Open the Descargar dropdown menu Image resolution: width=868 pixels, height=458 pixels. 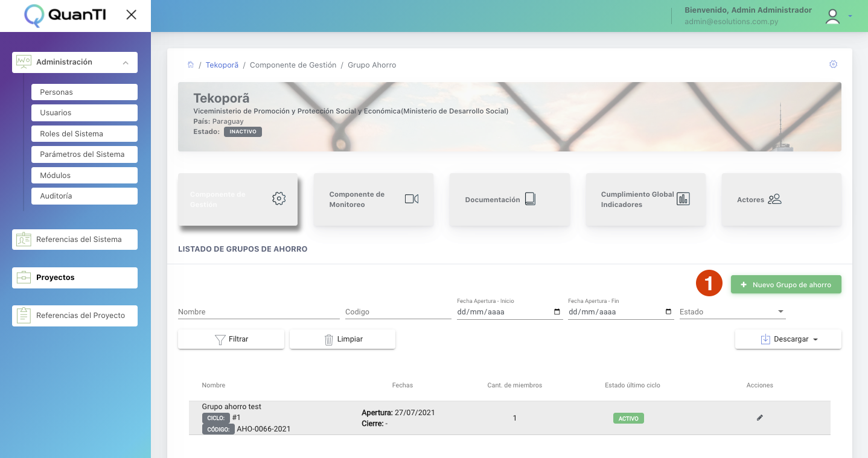coord(788,339)
